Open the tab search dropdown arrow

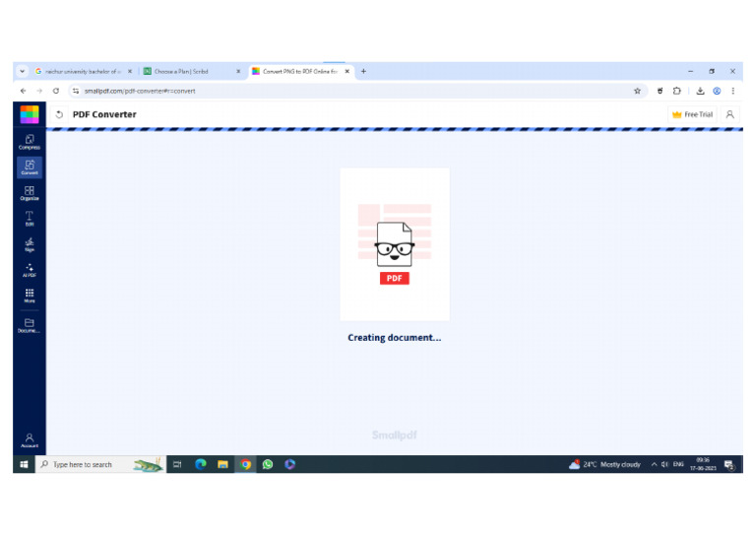pyautogui.click(x=23, y=71)
